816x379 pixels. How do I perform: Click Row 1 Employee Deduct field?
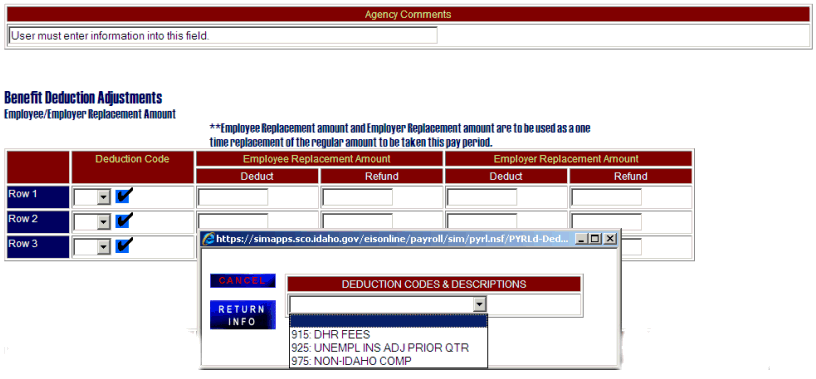click(233, 197)
